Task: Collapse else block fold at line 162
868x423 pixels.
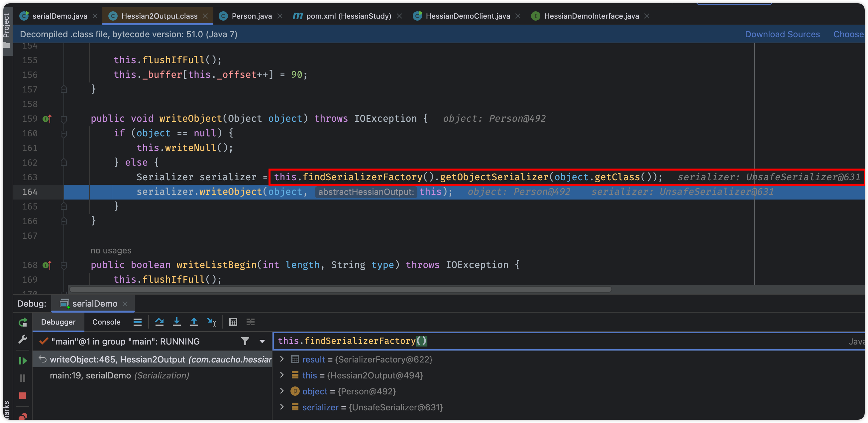Action: click(x=64, y=163)
